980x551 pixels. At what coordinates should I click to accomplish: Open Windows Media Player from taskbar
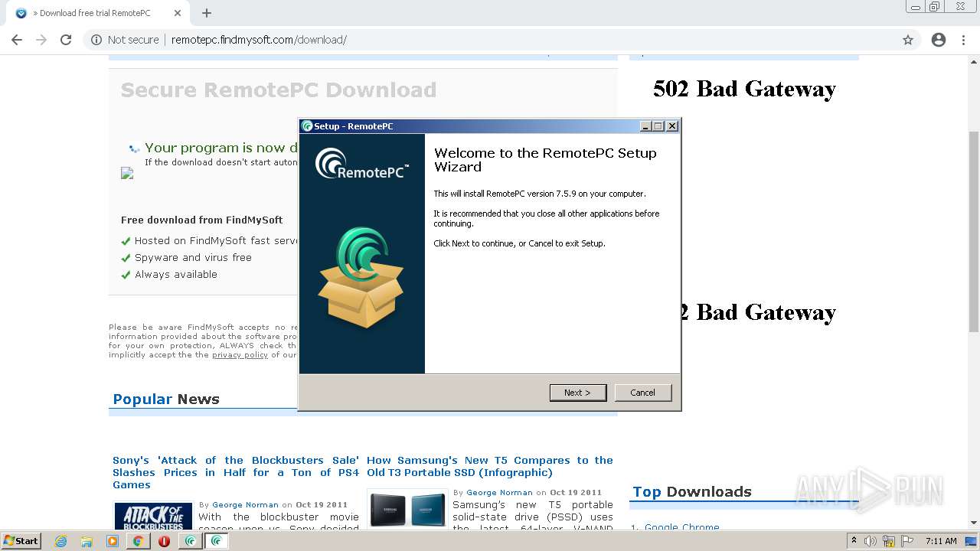click(x=112, y=541)
